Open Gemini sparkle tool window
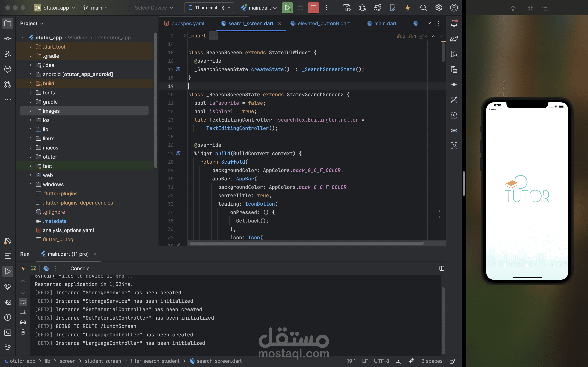 tap(454, 84)
